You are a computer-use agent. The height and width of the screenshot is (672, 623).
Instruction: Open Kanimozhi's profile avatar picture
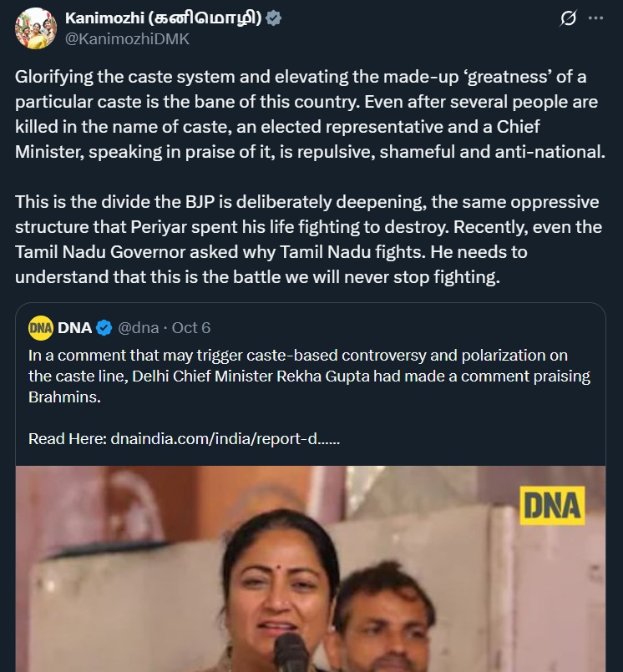coord(35,28)
